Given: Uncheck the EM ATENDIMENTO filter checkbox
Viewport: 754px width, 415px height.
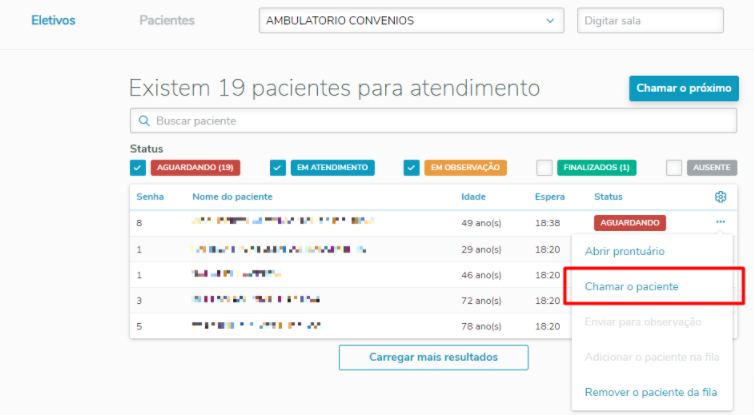Looking at the screenshot, I should (277, 168).
